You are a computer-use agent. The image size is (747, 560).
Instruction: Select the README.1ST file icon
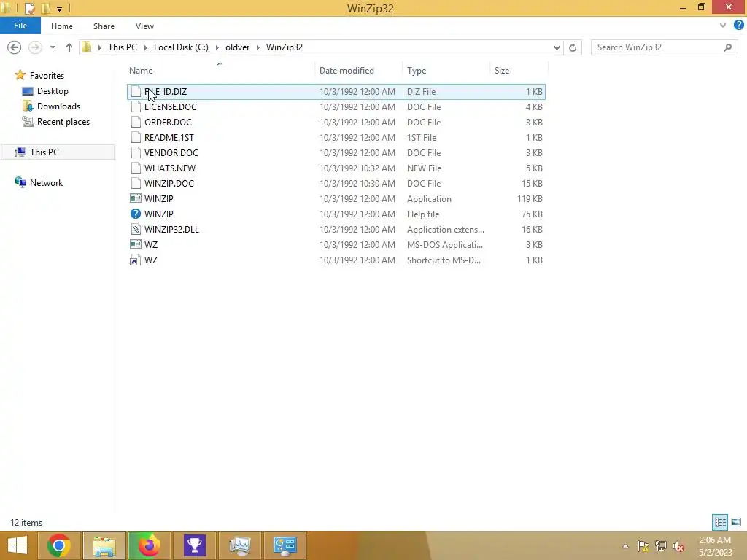click(x=136, y=137)
